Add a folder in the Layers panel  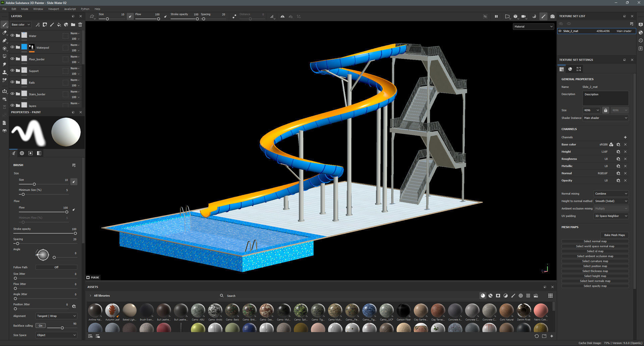coord(73,24)
